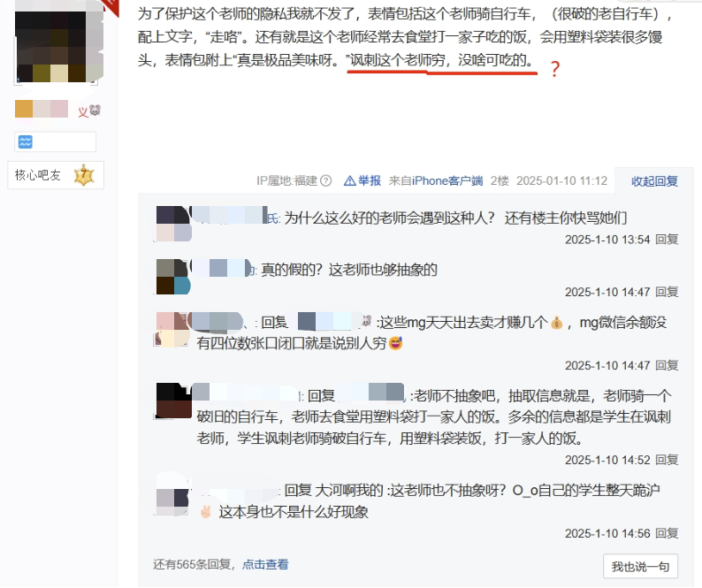Viewport: 702px width, 588px height.
Task: Reply to the 14:47 comment about 抽象
Action: click(668, 292)
